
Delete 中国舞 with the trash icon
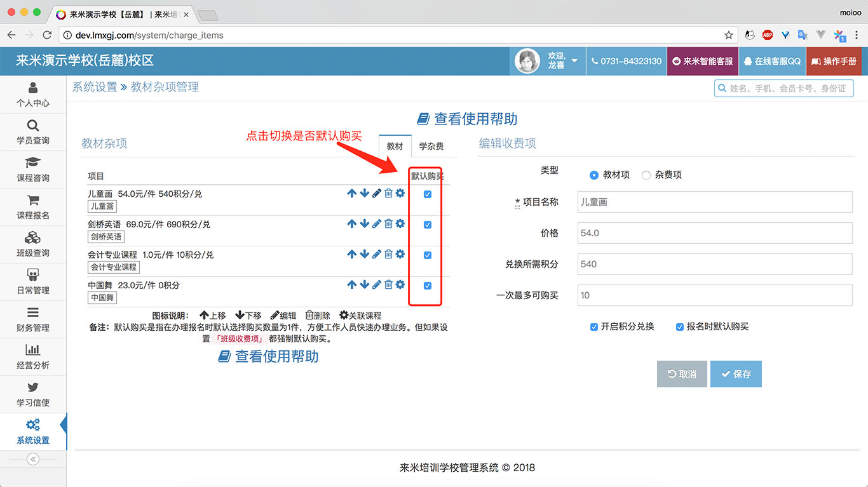(x=388, y=284)
